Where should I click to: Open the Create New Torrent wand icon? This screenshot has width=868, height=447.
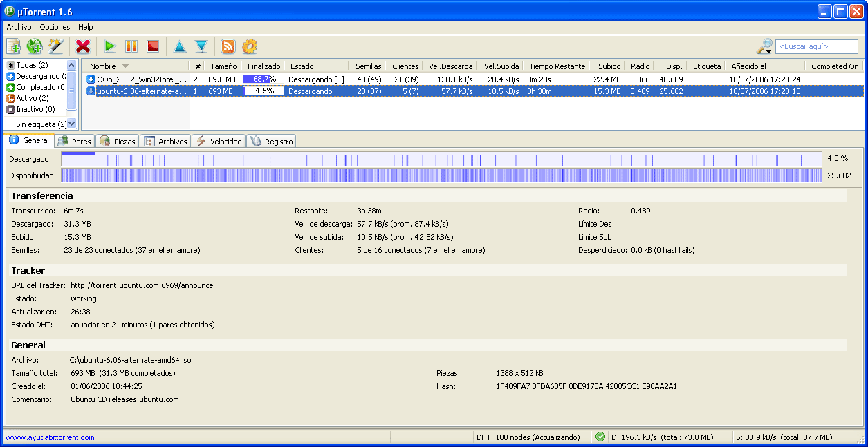56,46
